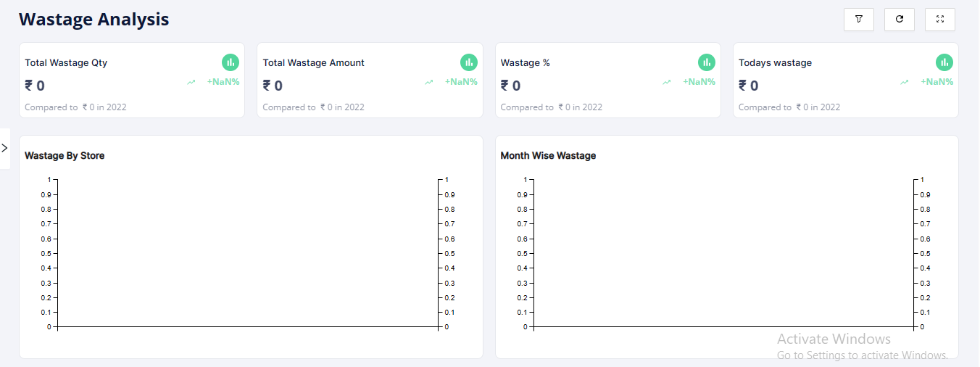Expand the collapsed left sidebar arrow
Viewport: 980px width, 367px height.
click(4, 148)
